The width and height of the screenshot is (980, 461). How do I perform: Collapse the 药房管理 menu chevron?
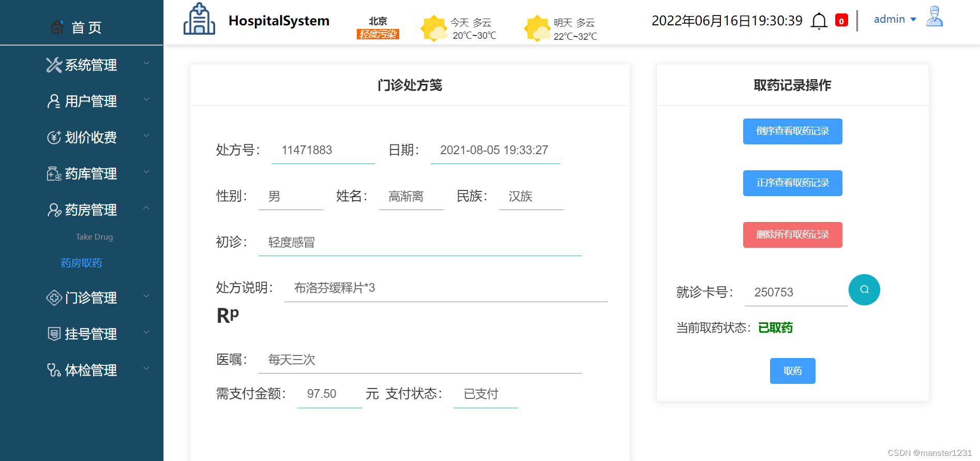click(146, 208)
